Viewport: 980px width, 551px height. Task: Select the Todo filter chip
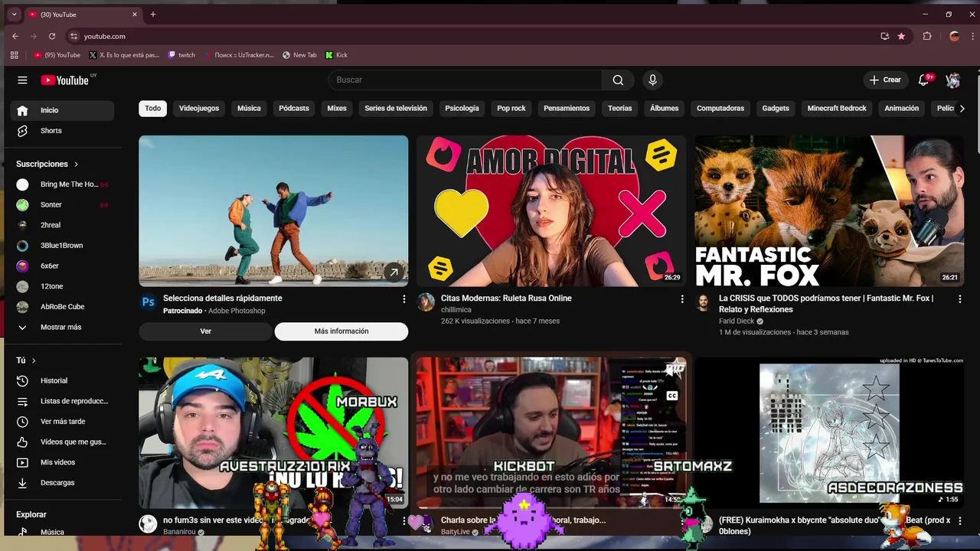click(153, 109)
